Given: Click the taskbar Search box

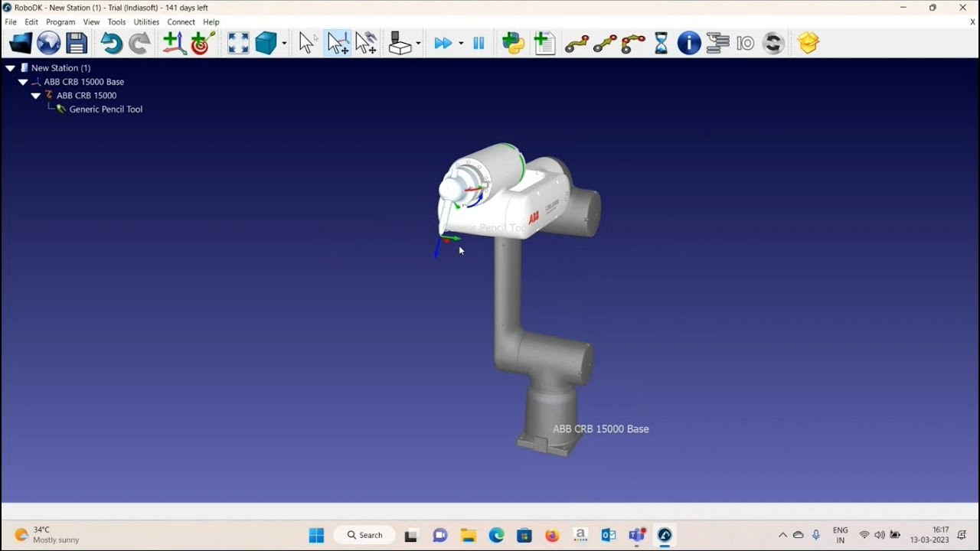Looking at the screenshot, I should [365, 535].
